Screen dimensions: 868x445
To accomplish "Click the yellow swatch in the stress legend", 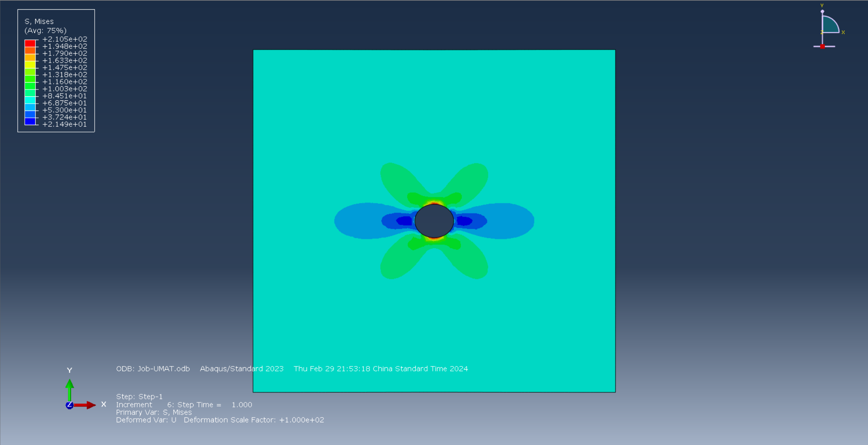I will (30, 64).
